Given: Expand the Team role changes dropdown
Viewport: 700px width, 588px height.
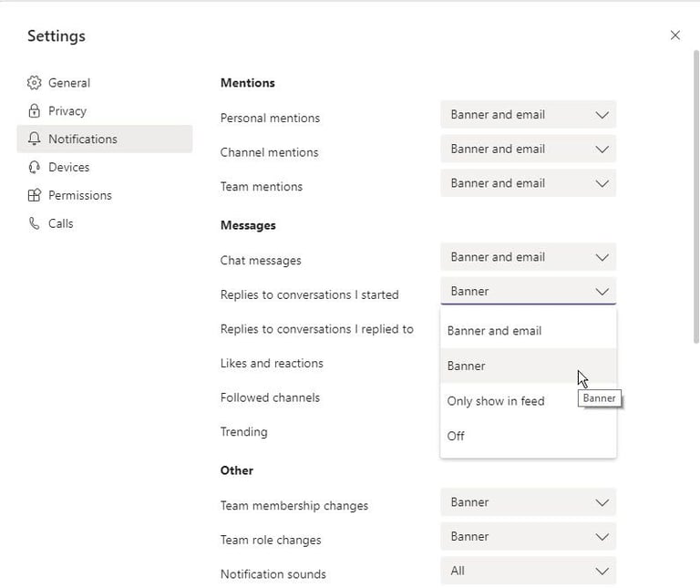Looking at the screenshot, I should click(x=528, y=537).
